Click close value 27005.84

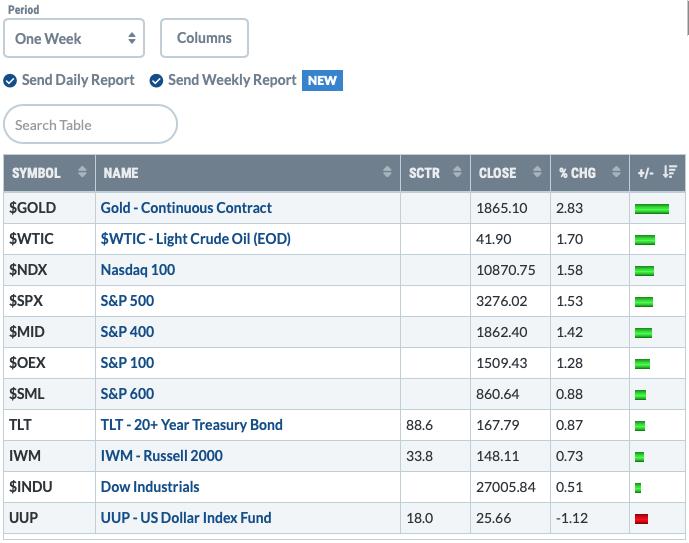point(506,487)
